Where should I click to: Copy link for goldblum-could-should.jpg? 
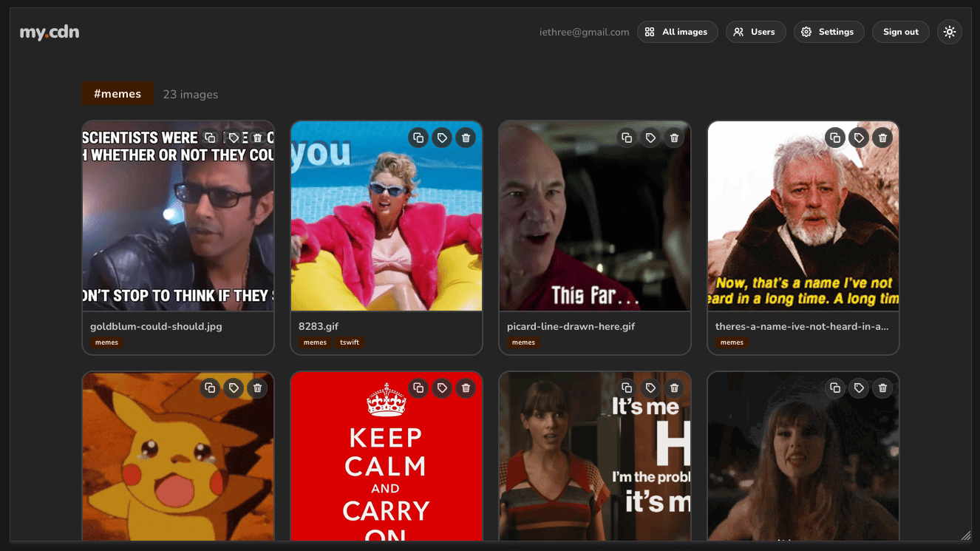[210, 138]
